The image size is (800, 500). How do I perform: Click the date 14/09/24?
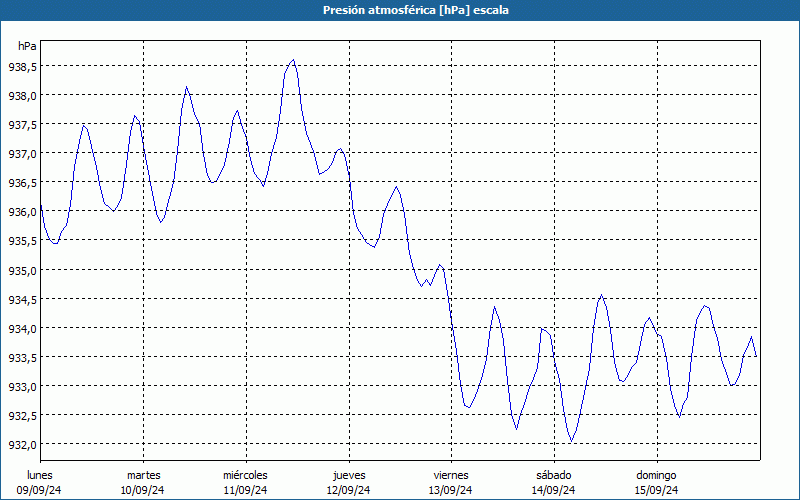(554, 490)
